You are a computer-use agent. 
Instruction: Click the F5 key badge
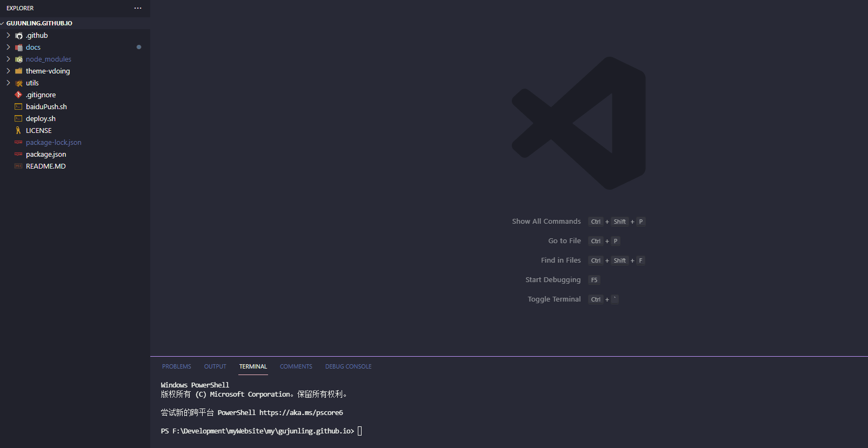click(594, 280)
